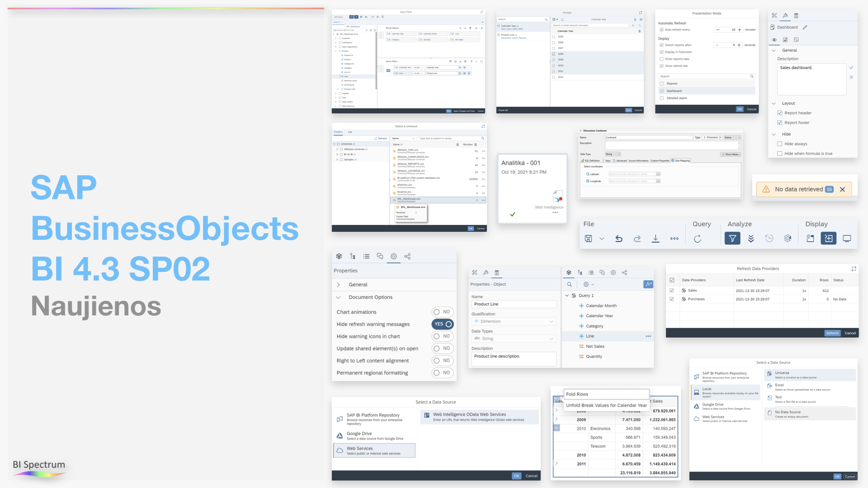This screenshot has height=488, width=868.
Task: Expand the Refresh Data Providers dialog icon
Action: coord(854,268)
